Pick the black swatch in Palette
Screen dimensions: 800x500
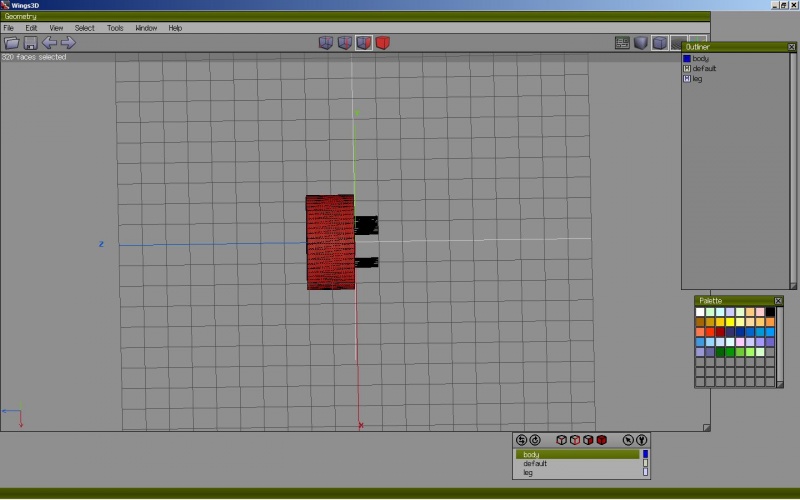[770, 311]
